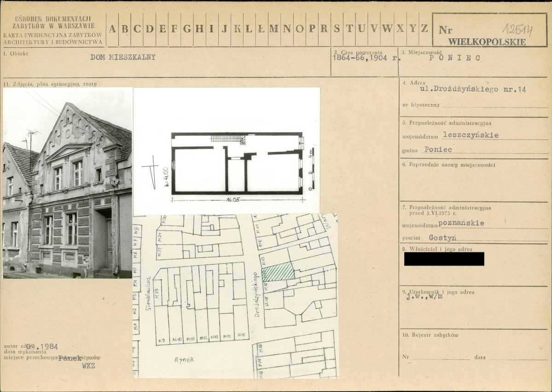Click the Gostyń powiat entry
This screenshot has width=552, height=392.
(x=442, y=238)
